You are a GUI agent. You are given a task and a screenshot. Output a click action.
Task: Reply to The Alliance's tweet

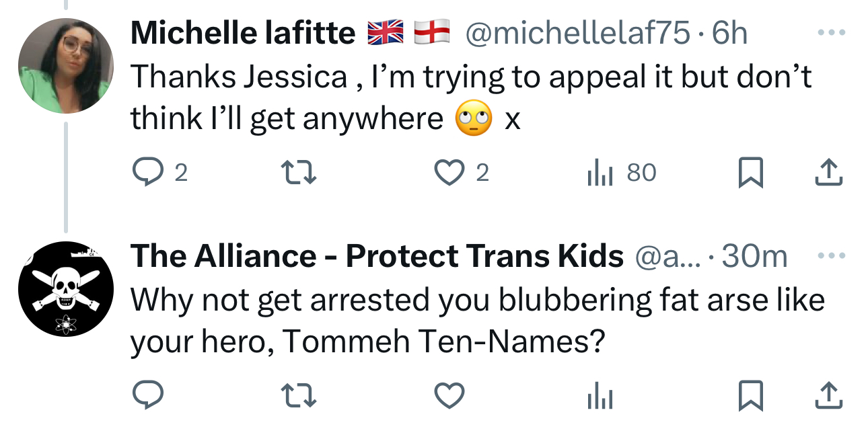coord(146,397)
